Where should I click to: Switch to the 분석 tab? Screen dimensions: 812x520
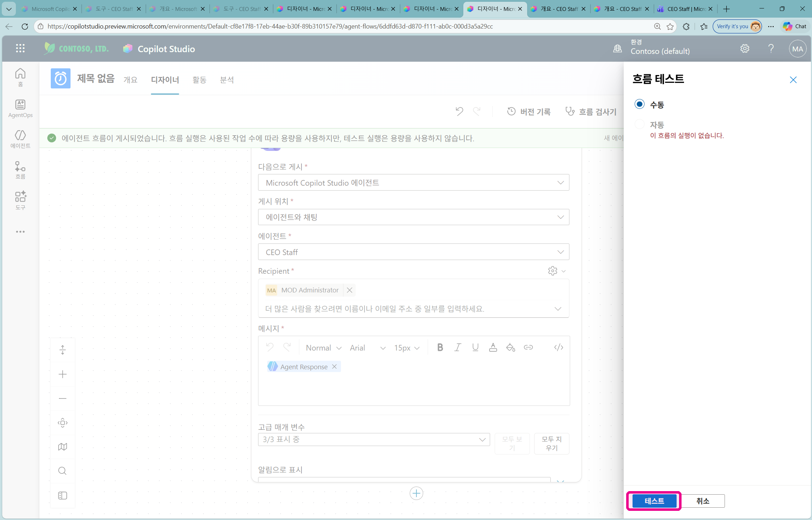(x=227, y=80)
